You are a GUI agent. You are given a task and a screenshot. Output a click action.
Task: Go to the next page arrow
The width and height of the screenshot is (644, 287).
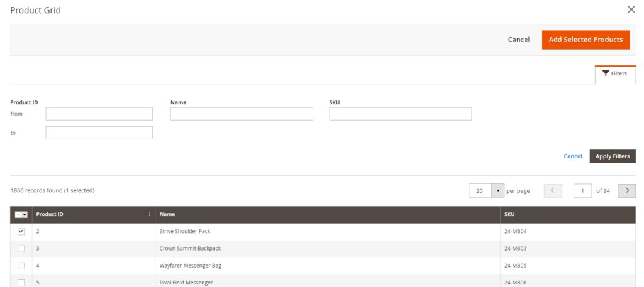[x=626, y=191]
